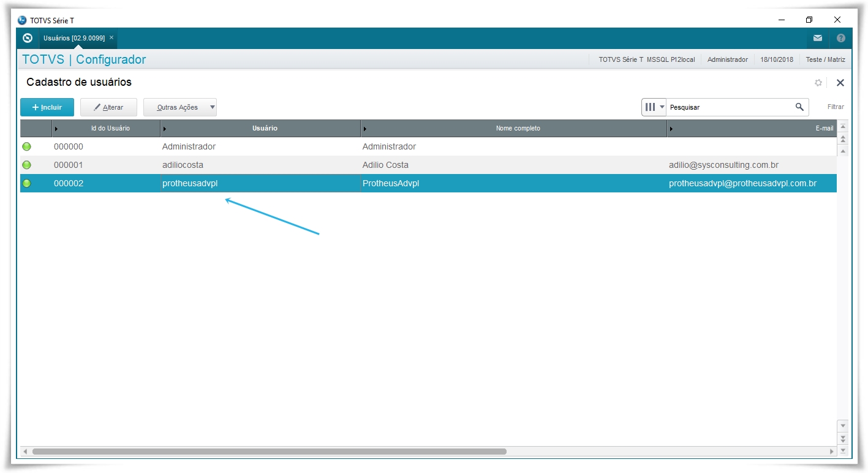Click the horizontal scrollbar thumb
This screenshot has height=473, width=868.
(x=270, y=452)
